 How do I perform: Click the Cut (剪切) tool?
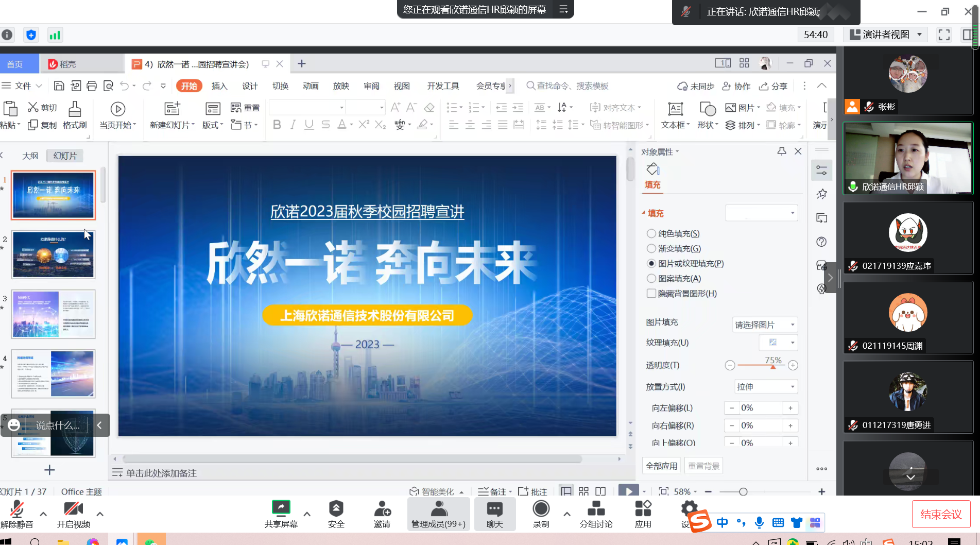[x=42, y=107]
